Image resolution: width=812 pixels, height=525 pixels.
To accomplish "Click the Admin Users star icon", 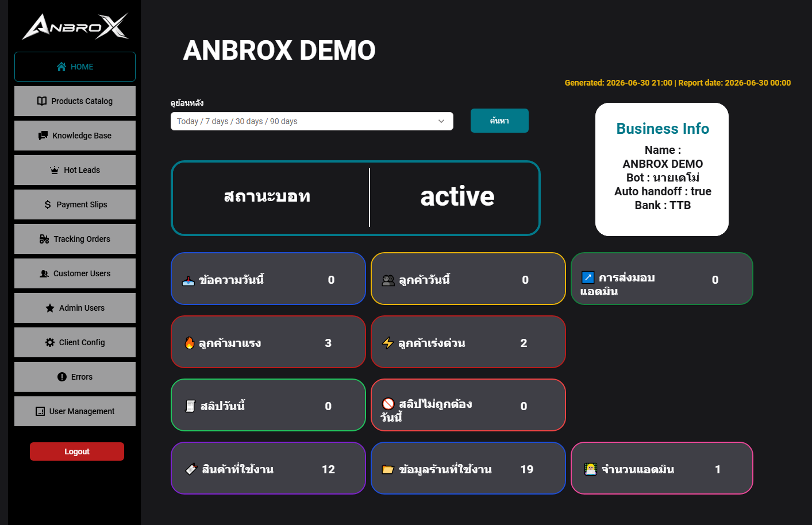I will pos(50,308).
